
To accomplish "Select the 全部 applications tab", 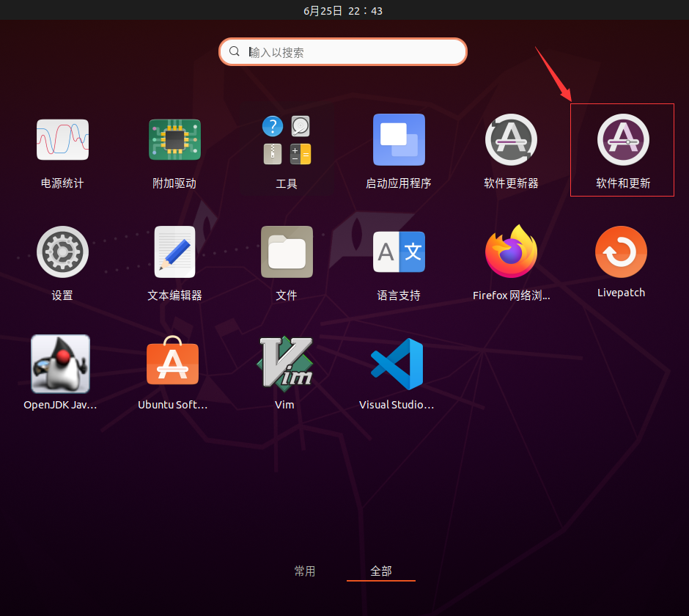I will point(381,571).
